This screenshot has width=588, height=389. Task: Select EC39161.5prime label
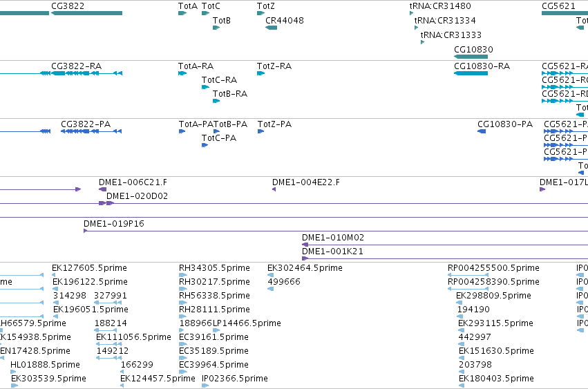coord(214,337)
